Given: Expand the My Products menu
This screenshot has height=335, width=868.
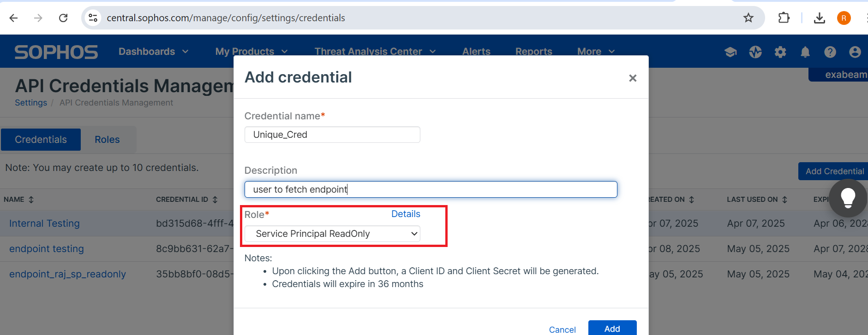Looking at the screenshot, I should click(x=251, y=52).
